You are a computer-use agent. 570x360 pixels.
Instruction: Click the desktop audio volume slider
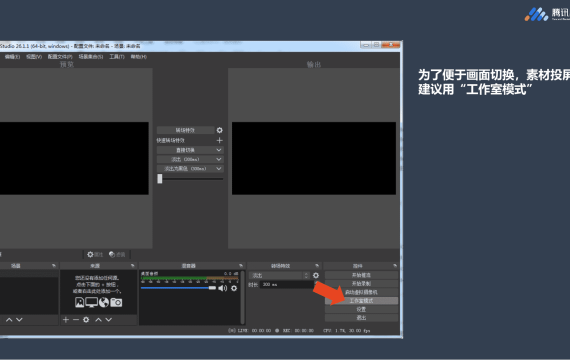click(x=178, y=288)
